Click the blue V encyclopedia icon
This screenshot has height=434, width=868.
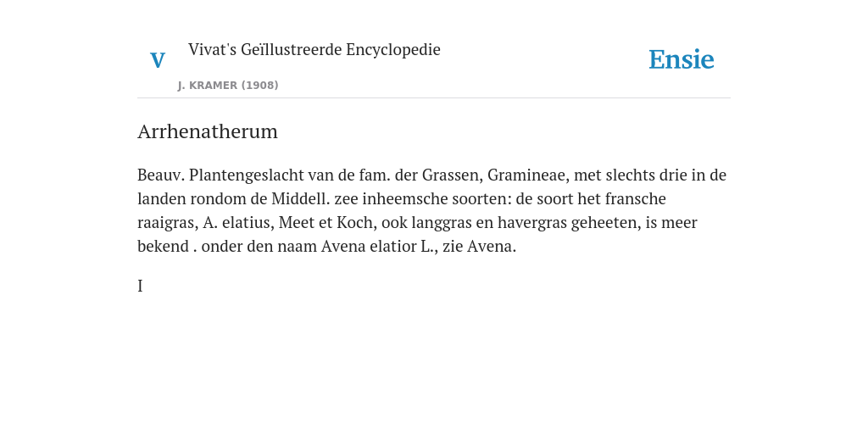(x=158, y=60)
